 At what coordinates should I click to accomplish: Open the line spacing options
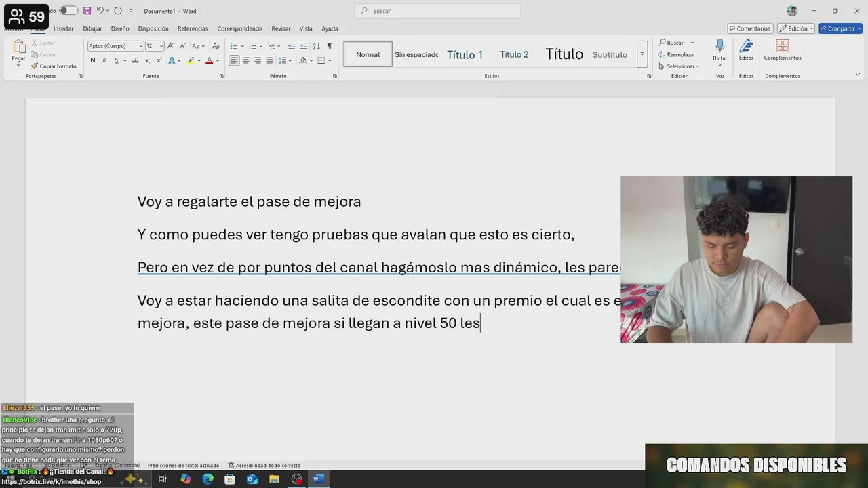click(x=284, y=60)
